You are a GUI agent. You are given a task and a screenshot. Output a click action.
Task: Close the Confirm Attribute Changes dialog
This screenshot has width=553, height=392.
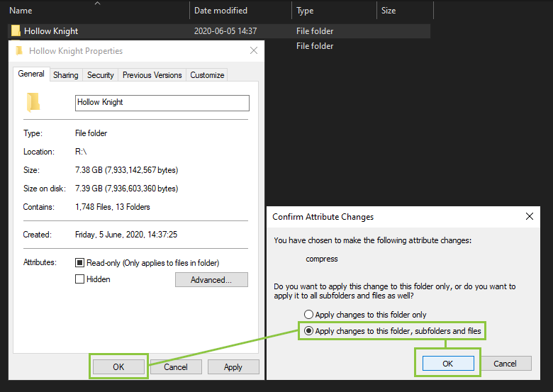point(530,216)
